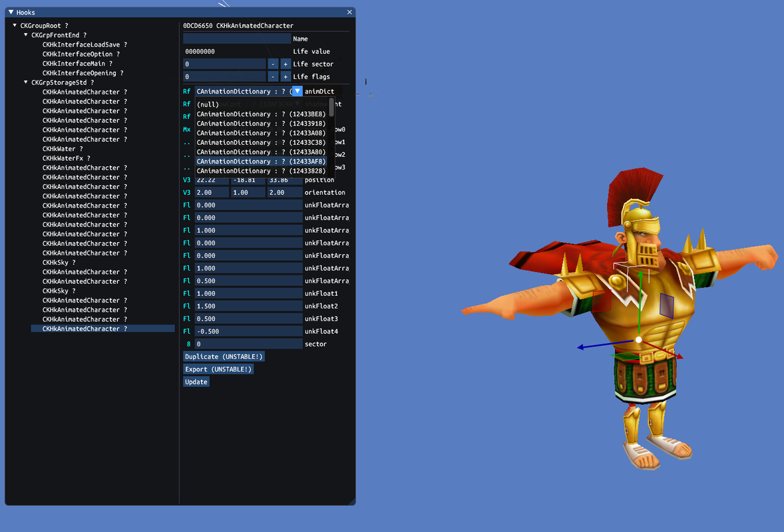Viewport: 784px width, 532px height.
Task: Click the white gizmo center handle
Action: (x=638, y=340)
